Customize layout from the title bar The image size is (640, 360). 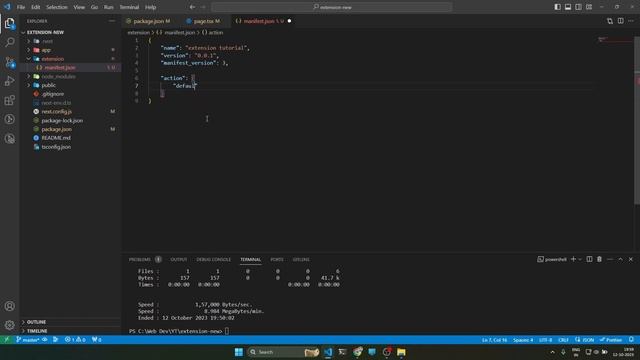589,7
